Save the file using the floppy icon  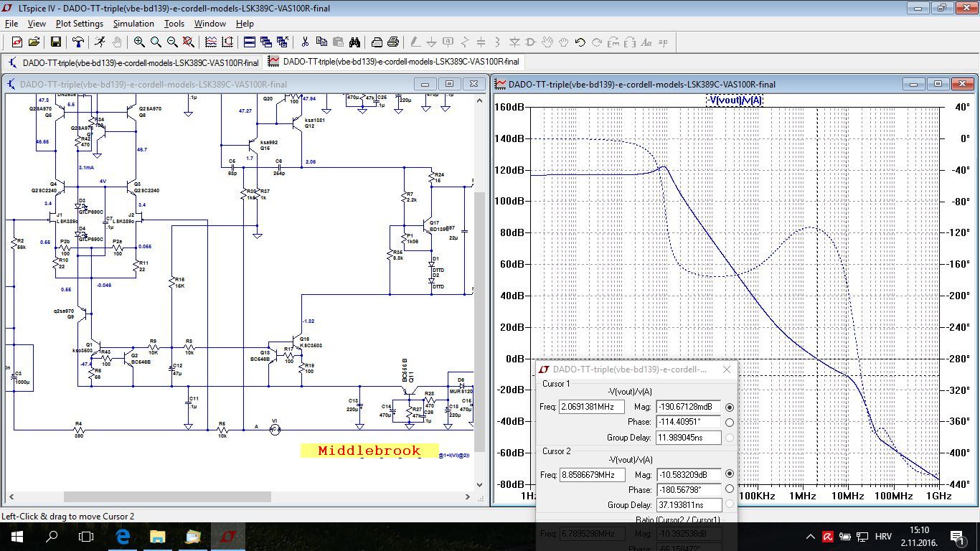(x=55, y=42)
